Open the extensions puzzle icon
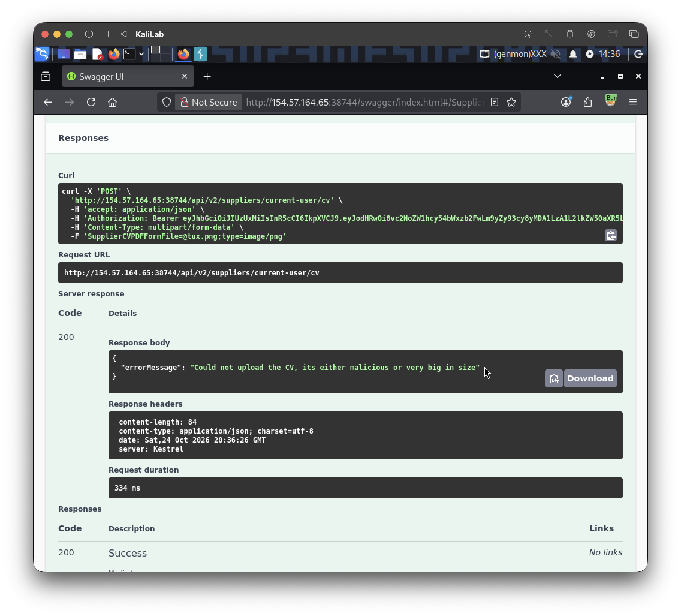This screenshot has width=681, height=616. click(x=588, y=102)
